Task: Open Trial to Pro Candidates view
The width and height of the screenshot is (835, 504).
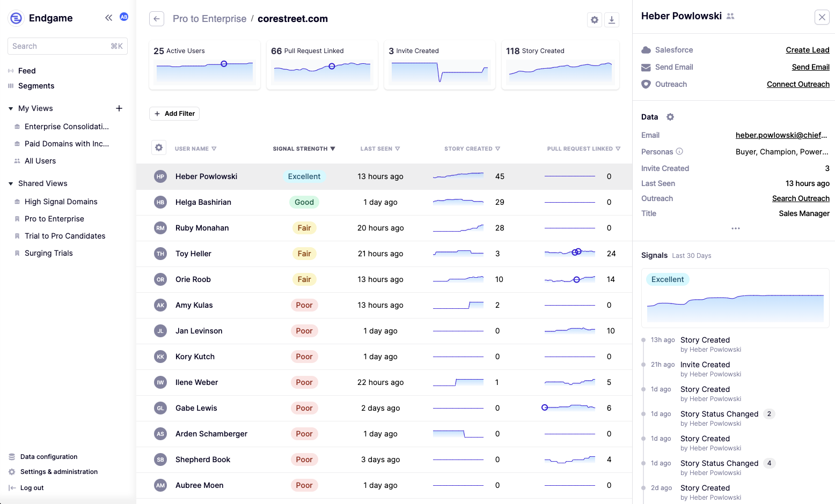Action: coord(65,236)
